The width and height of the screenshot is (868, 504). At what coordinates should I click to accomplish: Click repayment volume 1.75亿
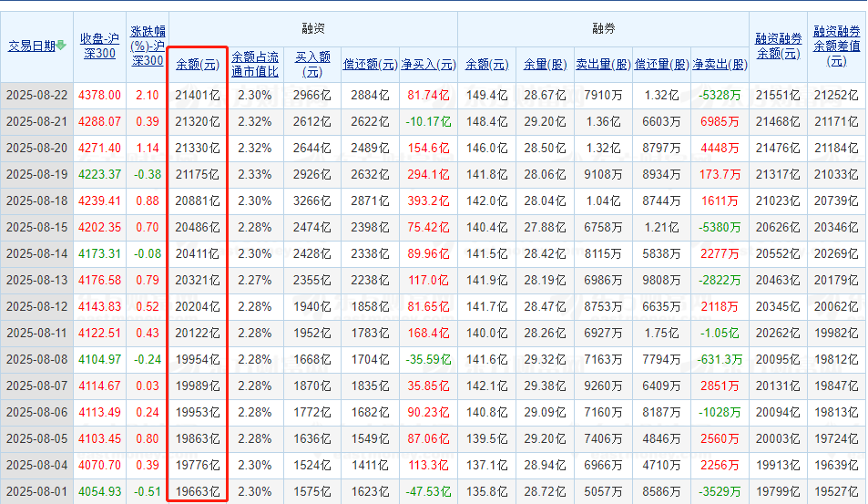662,333
